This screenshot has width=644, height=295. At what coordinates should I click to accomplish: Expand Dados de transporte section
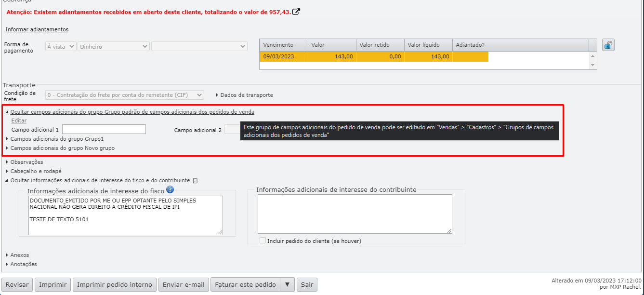pyautogui.click(x=244, y=95)
